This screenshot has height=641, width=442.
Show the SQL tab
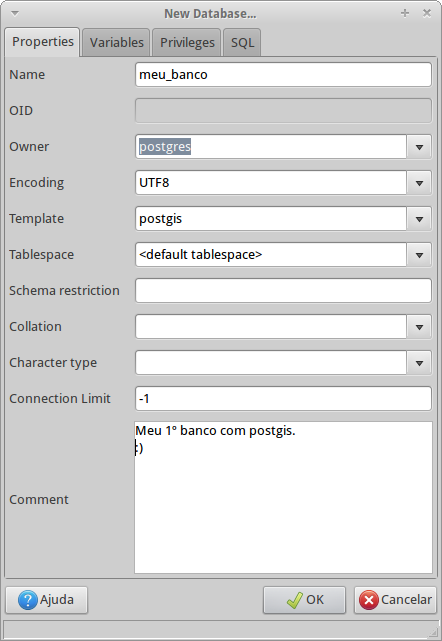[242, 42]
